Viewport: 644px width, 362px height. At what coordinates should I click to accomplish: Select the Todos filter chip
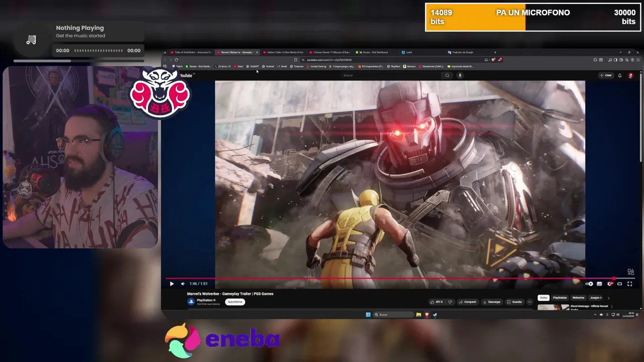[x=543, y=298]
